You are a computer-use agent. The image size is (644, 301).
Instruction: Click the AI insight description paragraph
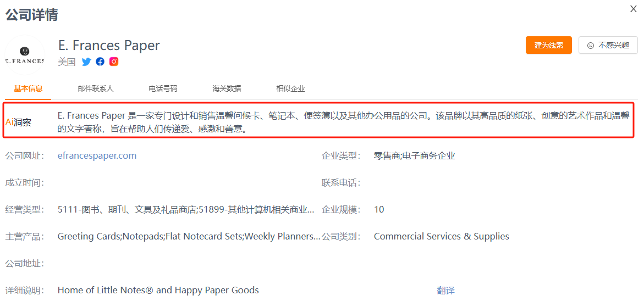click(343, 122)
